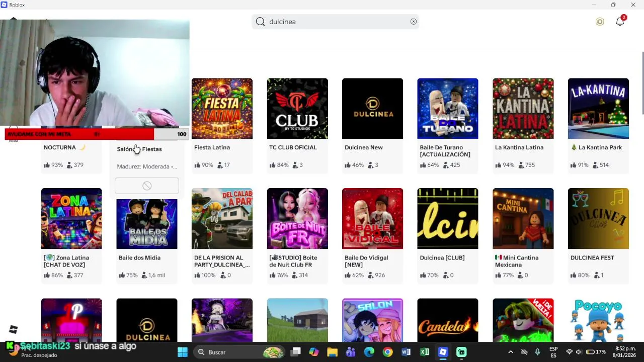The width and height of the screenshot is (644, 362).
Task: Click the La Kantina Park title
Action: click(x=596, y=147)
